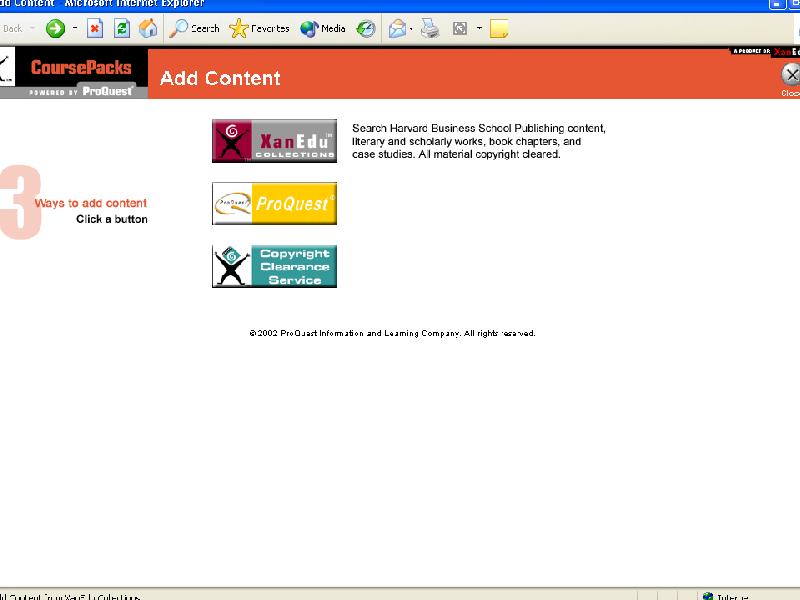Click the green Forward arrow button
Image resolution: width=800 pixels, height=600 pixels.
coord(55,29)
